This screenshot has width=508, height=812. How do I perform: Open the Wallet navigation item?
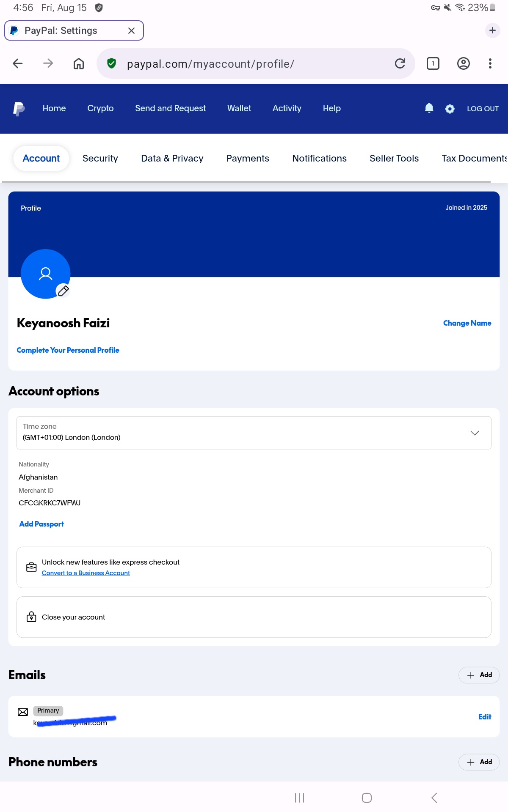239,108
